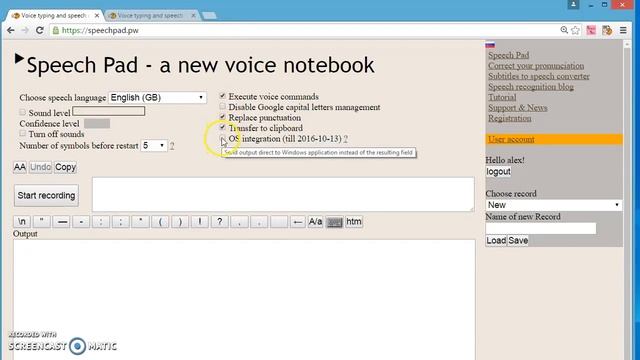The image size is (640, 360).
Task: Enable the OS integration checkbox
Action: pyautogui.click(x=222, y=138)
